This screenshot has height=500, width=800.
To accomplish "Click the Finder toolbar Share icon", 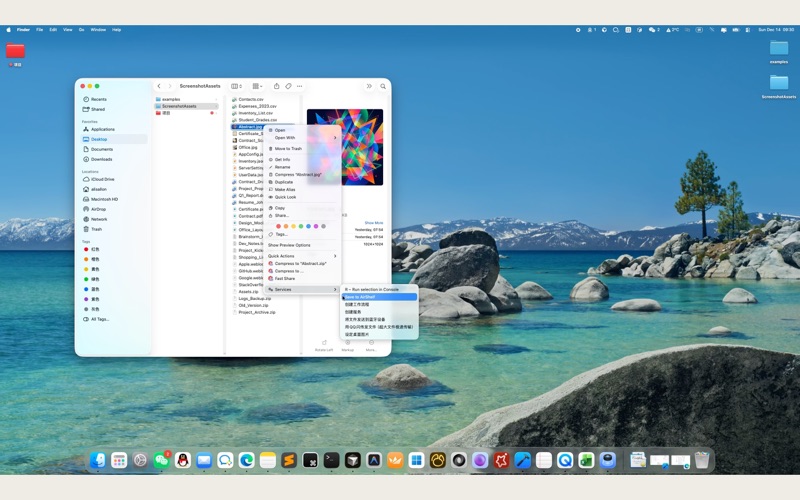I will coord(276,86).
